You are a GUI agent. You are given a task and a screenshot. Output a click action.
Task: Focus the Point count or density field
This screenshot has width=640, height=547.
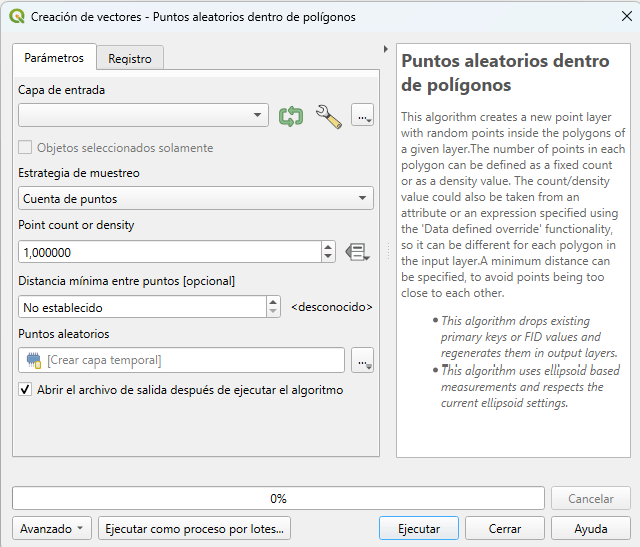[x=170, y=252]
